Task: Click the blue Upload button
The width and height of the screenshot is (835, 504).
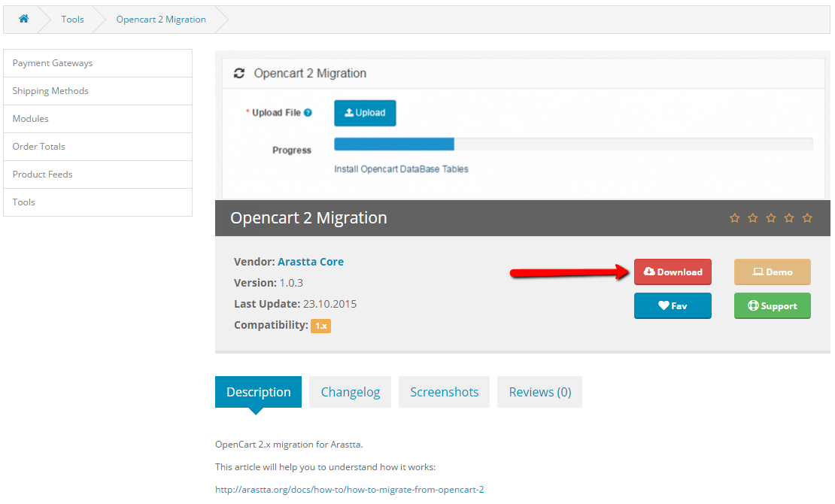Action: (365, 113)
